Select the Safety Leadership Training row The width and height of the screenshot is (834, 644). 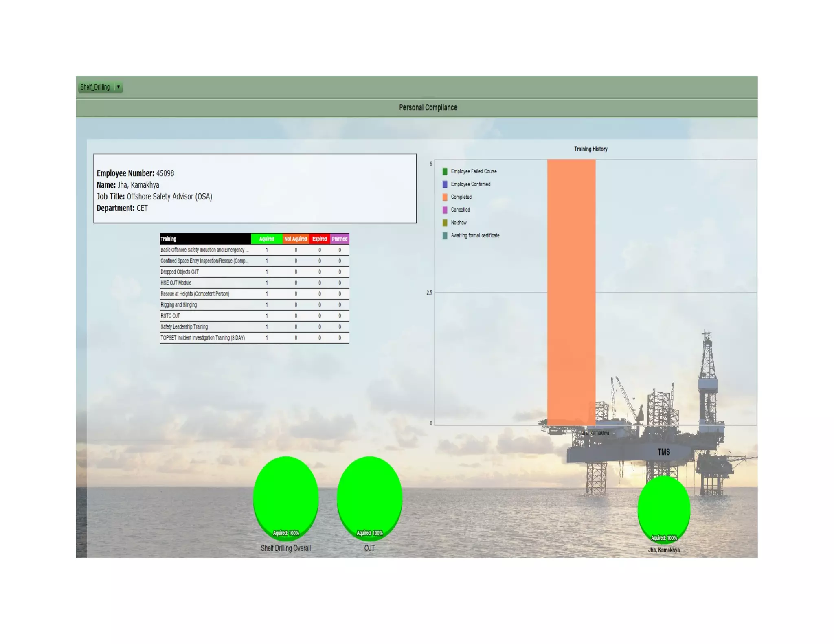[184, 327]
